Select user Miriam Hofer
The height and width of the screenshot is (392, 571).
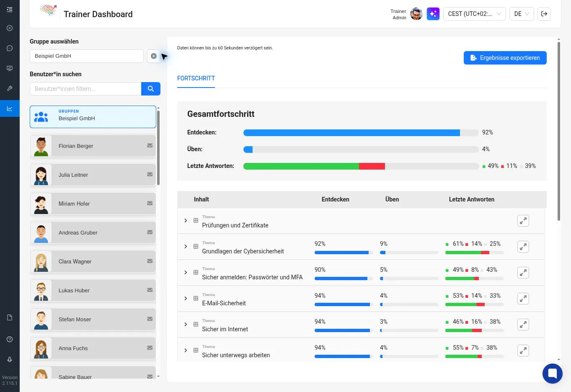click(93, 204)
